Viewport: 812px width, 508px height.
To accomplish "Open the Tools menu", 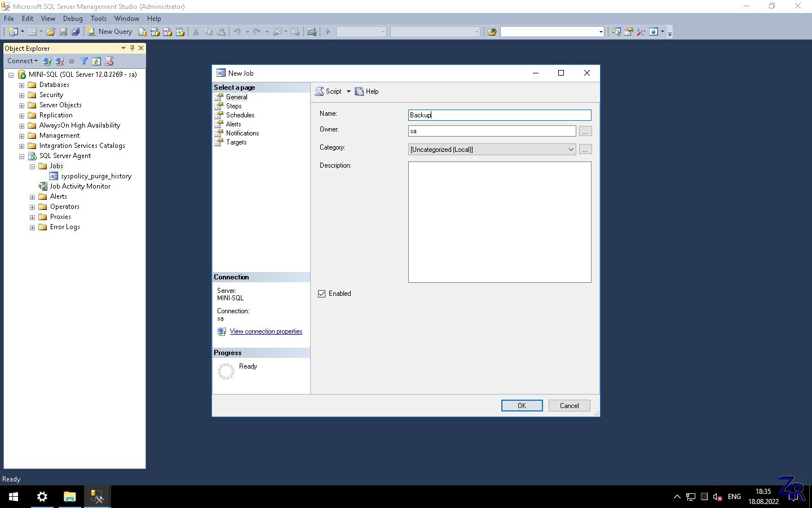I will 98,19.
